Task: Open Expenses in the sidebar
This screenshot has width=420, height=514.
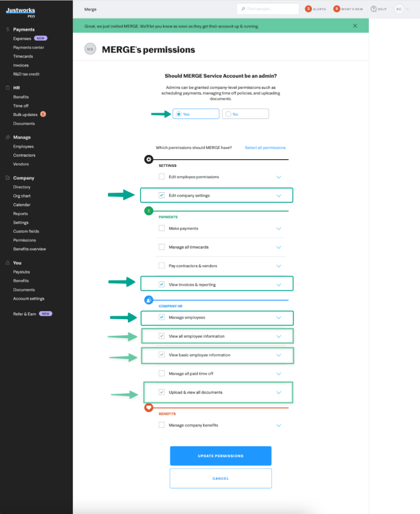Action: click(22, 38)
